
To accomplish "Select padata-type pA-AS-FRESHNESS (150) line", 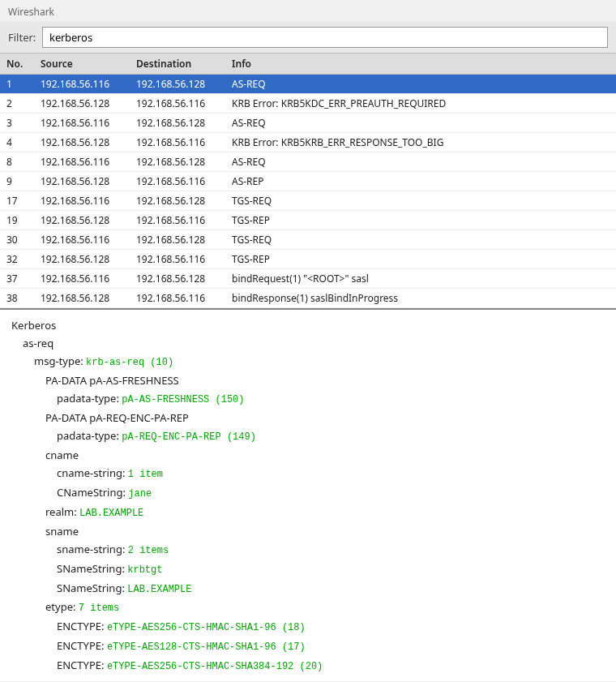I will point(151,399).
